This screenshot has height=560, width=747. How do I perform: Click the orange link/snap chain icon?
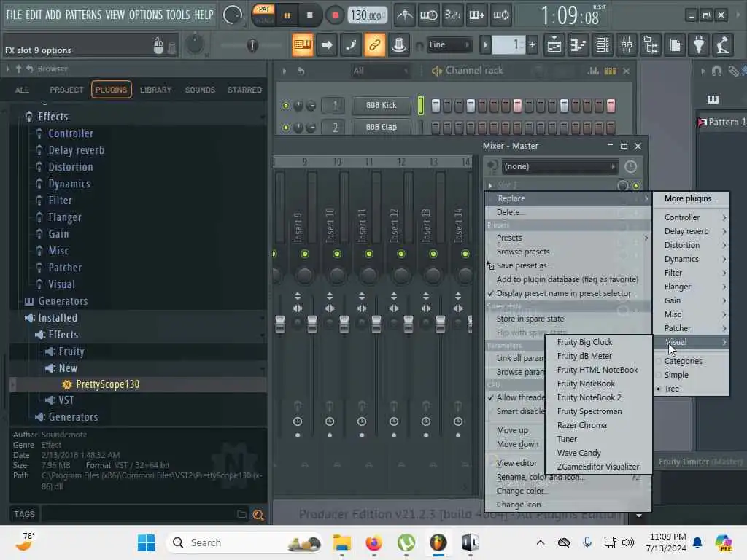pos(374,45)
